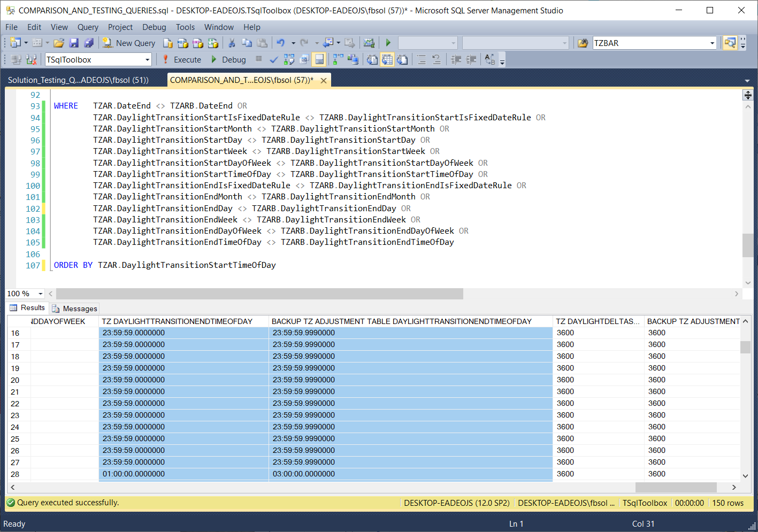Click the Execute button

182,60
